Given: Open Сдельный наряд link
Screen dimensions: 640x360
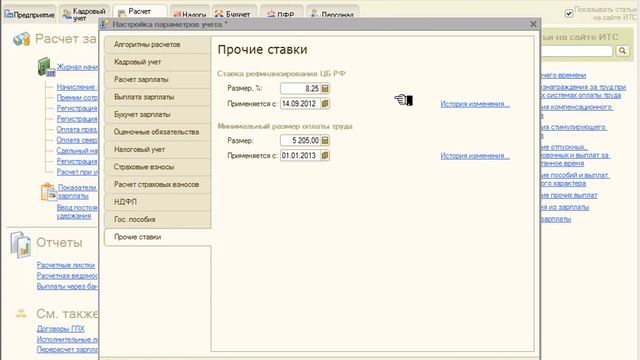Looking at the screenshot, I should (x=78, y=151).
